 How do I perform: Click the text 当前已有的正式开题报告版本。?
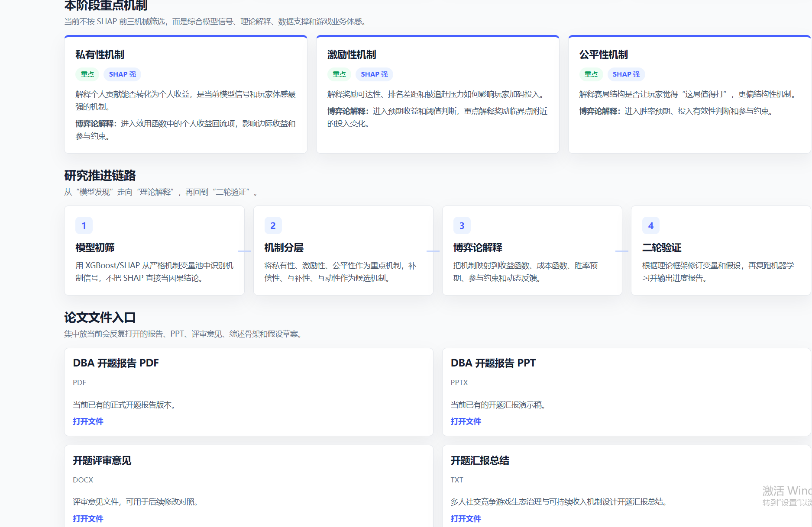coord(124,405)
